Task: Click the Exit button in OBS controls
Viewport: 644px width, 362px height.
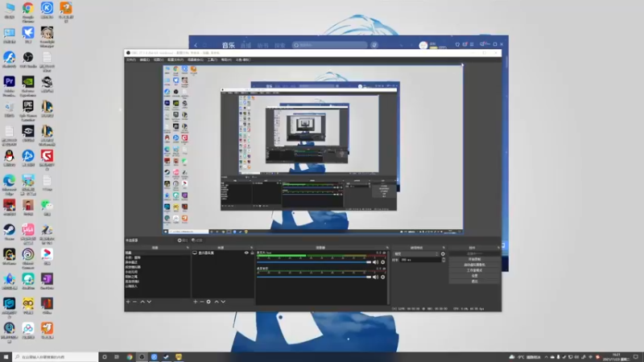Action: (474, 282)
